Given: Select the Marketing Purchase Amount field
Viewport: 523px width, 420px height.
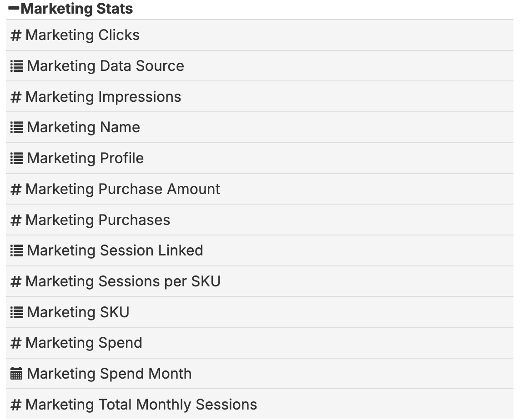Looking at the screenshot, I should (x=123, y=190).
